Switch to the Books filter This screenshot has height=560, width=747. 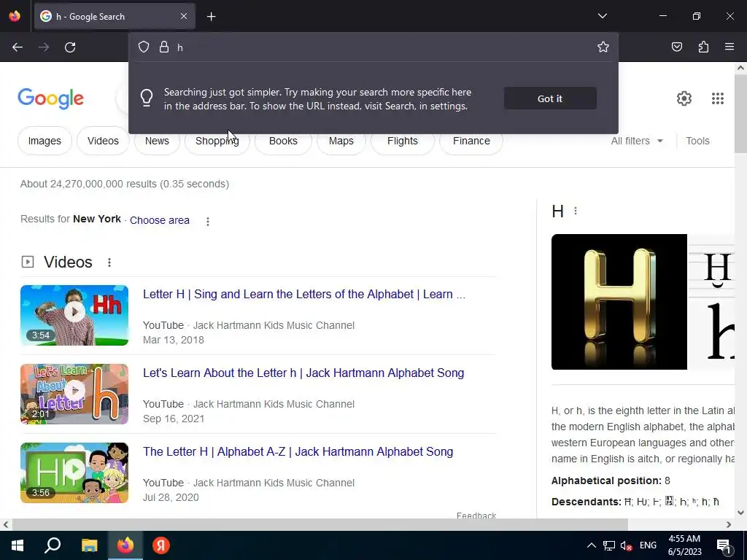tap(283, 141)
